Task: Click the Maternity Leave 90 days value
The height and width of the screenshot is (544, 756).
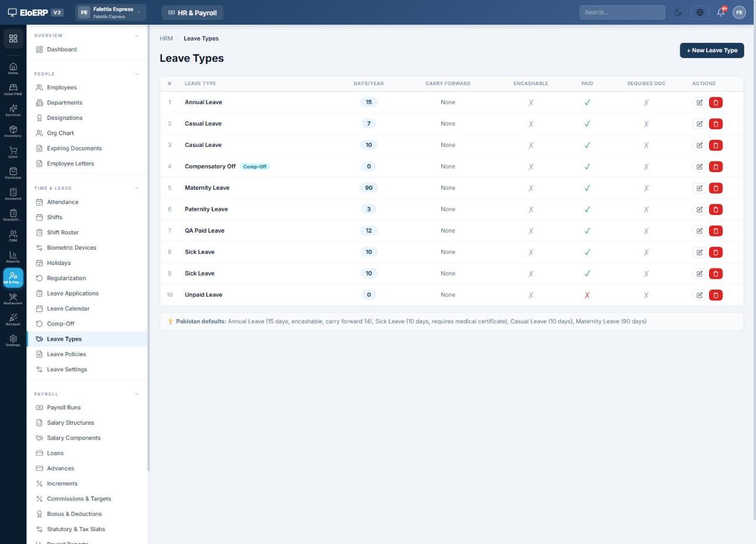Action: coord(369,188)
